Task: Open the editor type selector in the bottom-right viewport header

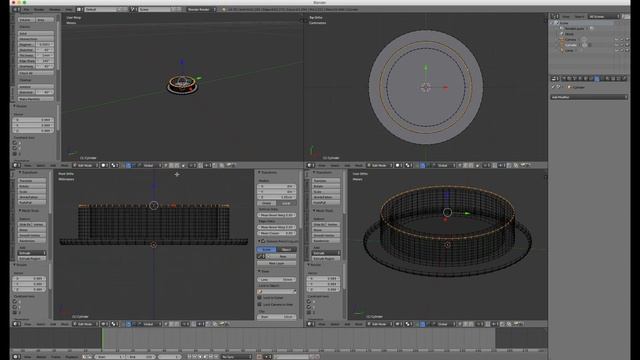Action: [311, 324]
